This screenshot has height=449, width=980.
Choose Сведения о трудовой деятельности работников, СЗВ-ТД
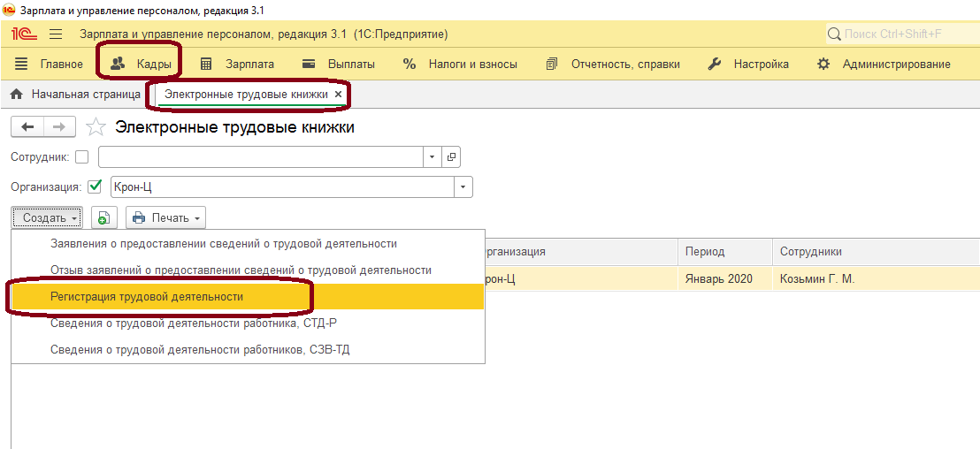[248, 349]
